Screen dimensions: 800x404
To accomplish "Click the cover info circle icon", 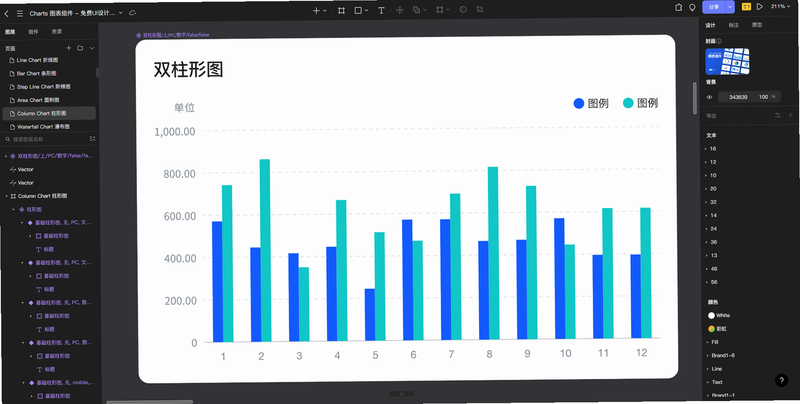I will [719, 41].
